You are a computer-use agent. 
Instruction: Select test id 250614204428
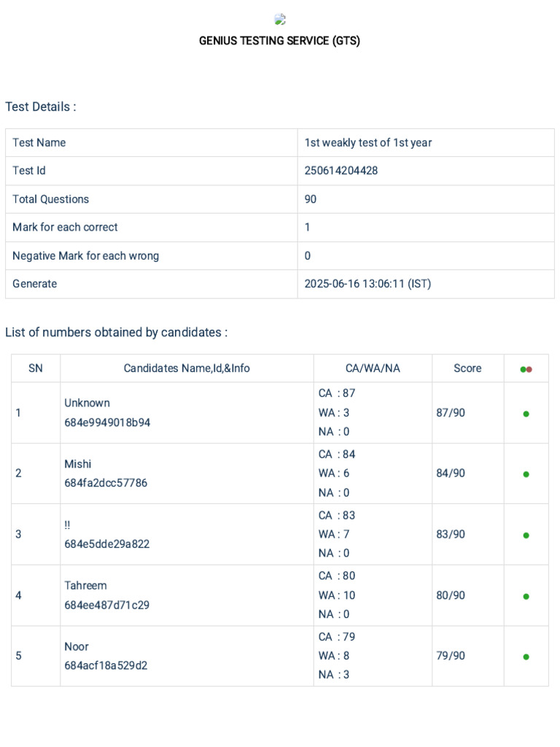341,171
